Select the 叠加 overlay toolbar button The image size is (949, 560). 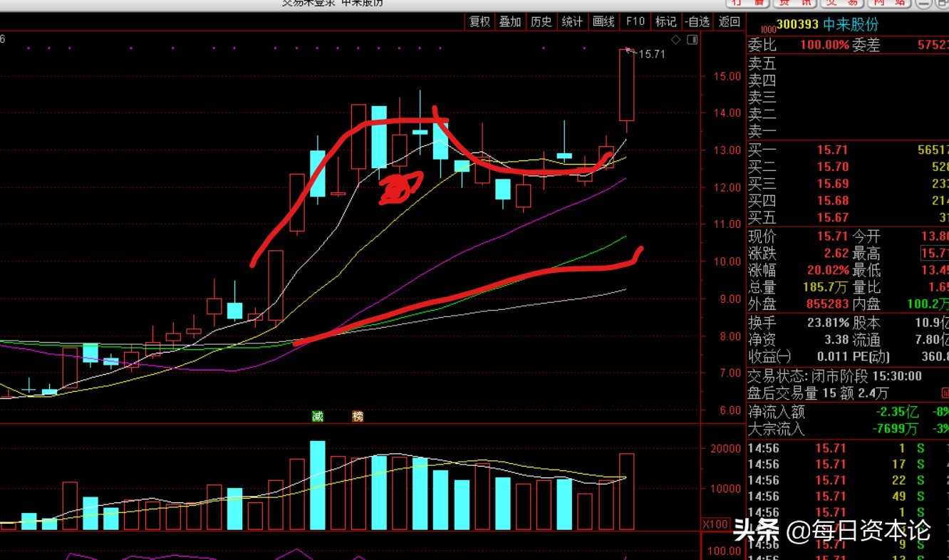(x=510, y=21)
